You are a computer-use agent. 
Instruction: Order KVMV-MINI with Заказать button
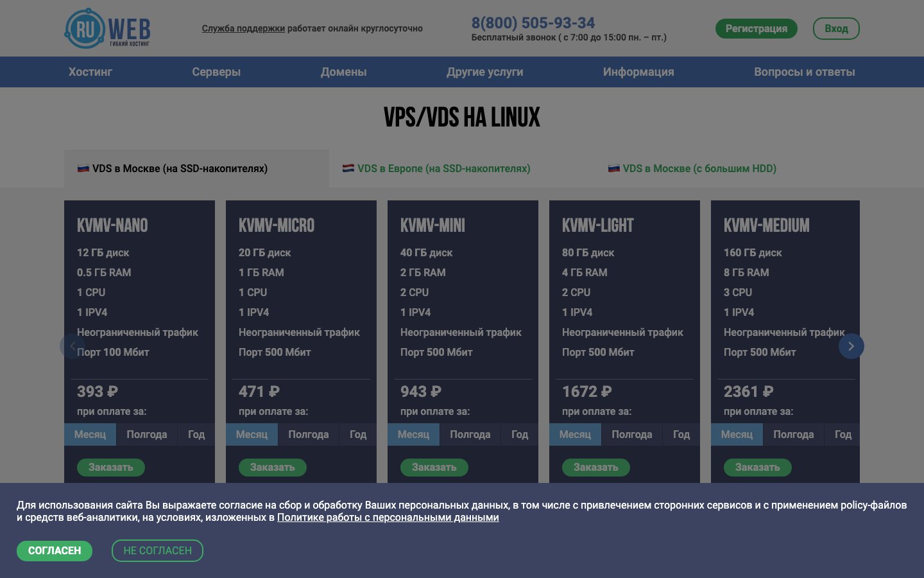point(434,468)
